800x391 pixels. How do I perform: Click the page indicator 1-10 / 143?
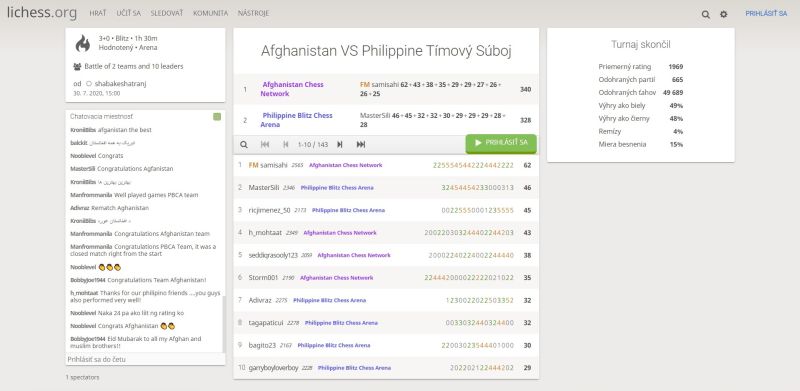(x=313, y=144)
